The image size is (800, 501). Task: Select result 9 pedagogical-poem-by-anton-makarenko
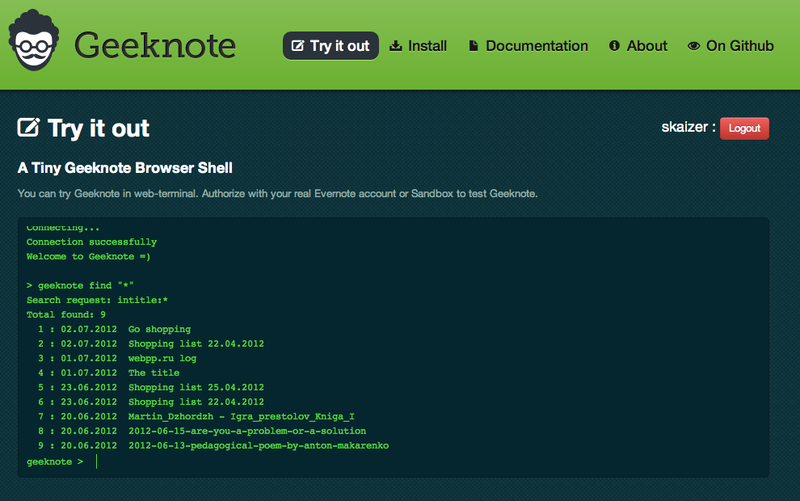(213, 446)
